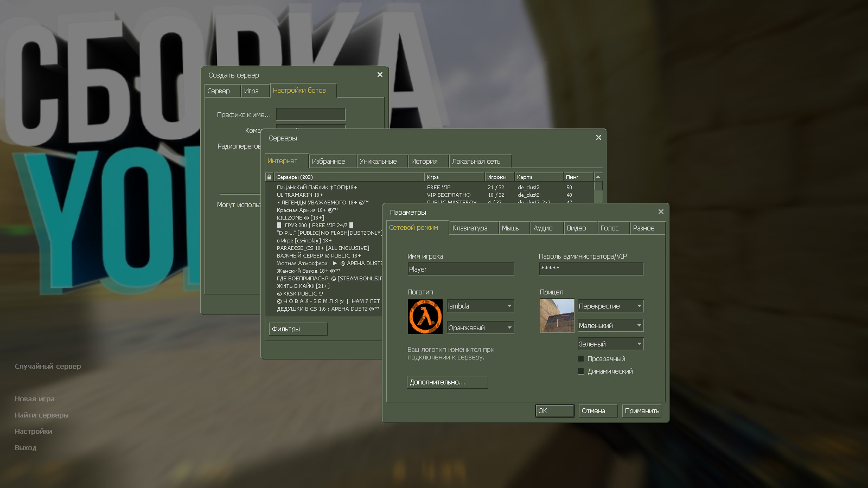Click the Имя игрока text field
This screenshot has width=868, height=488.
tap(460, 269)
